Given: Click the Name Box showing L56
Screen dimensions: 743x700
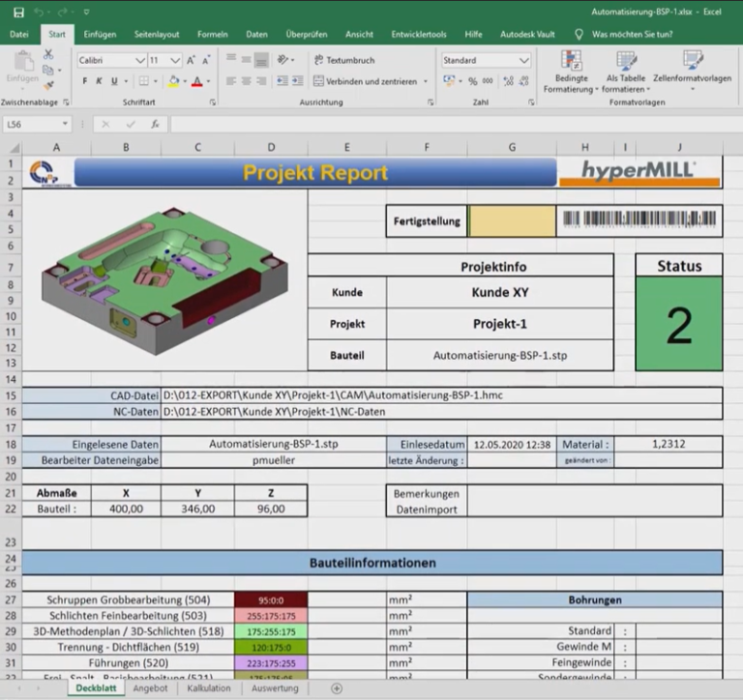Looking at the screenshot, I should [37, 125].
